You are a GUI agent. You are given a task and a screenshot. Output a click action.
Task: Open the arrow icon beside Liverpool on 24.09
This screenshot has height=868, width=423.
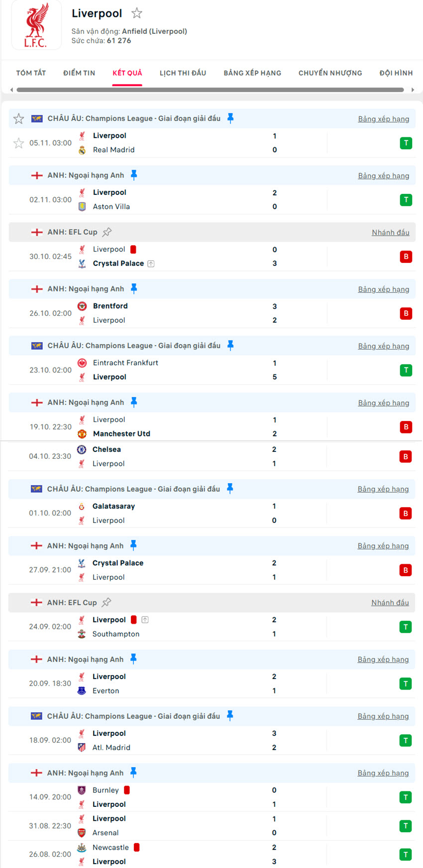(145, 619)
